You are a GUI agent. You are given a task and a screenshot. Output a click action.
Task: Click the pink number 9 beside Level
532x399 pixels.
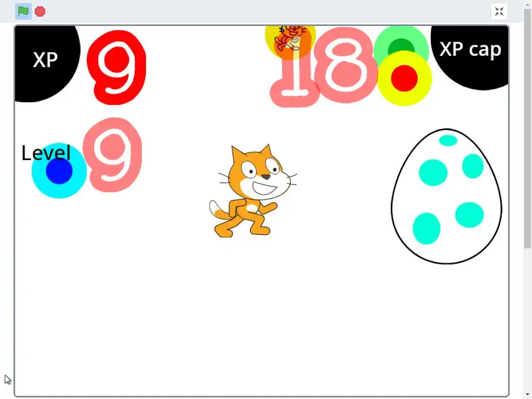tap(112, 155)
